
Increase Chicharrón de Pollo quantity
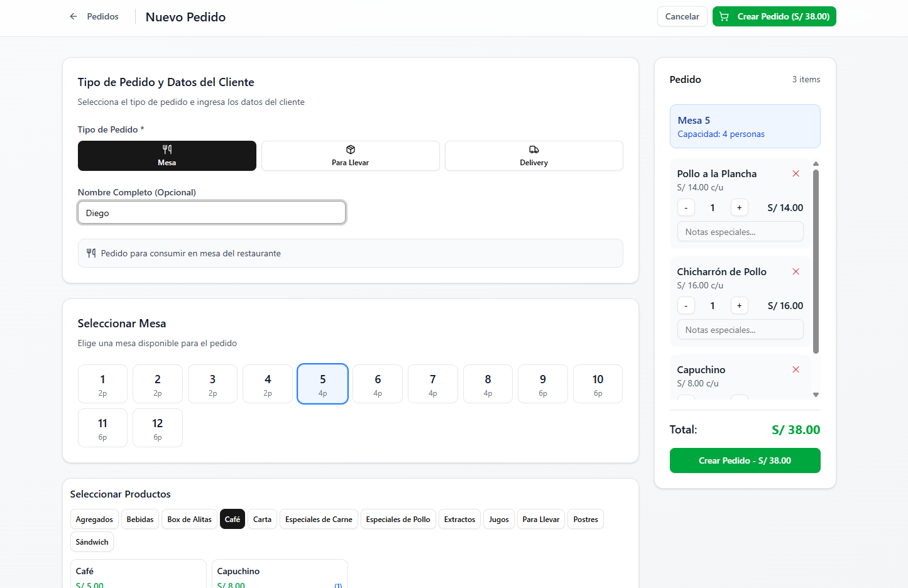tap(739, 306)
